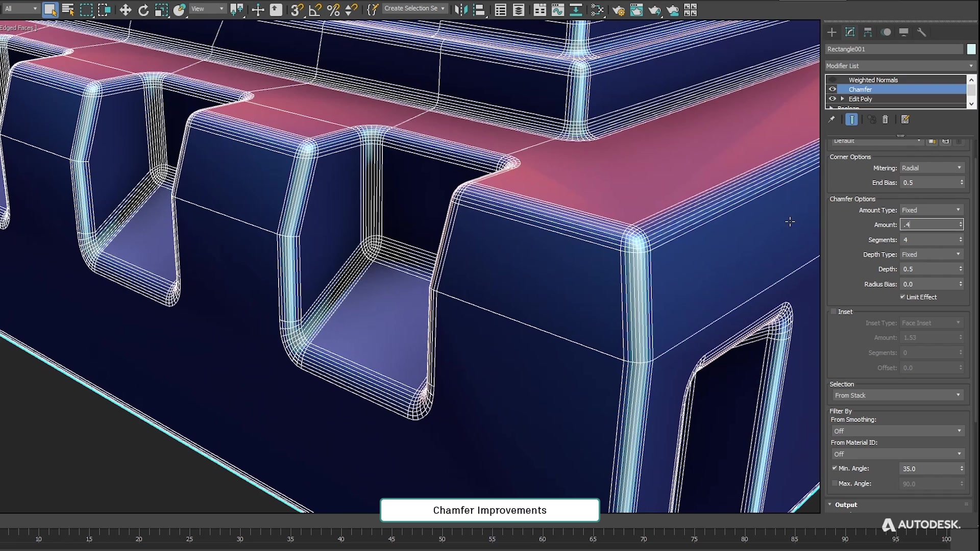Open the Mitering Radial dropdown
Screen dimensions: 980x551
tap(933, 167)
